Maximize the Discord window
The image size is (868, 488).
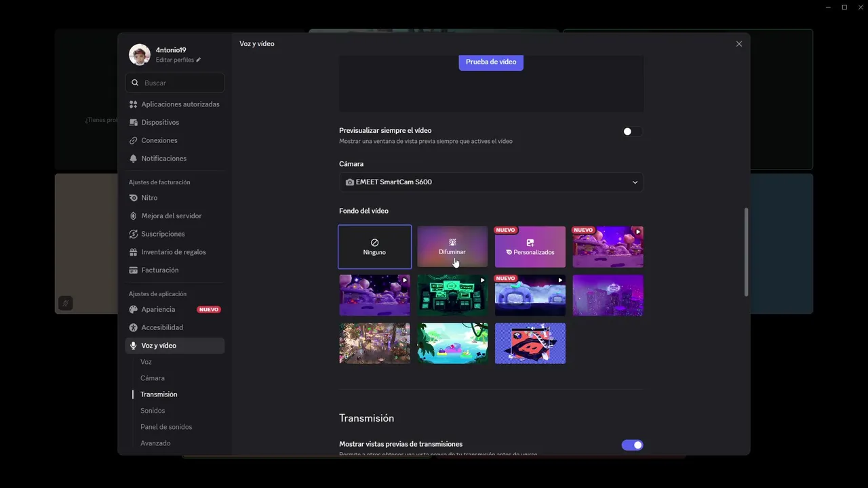(844, 7)
